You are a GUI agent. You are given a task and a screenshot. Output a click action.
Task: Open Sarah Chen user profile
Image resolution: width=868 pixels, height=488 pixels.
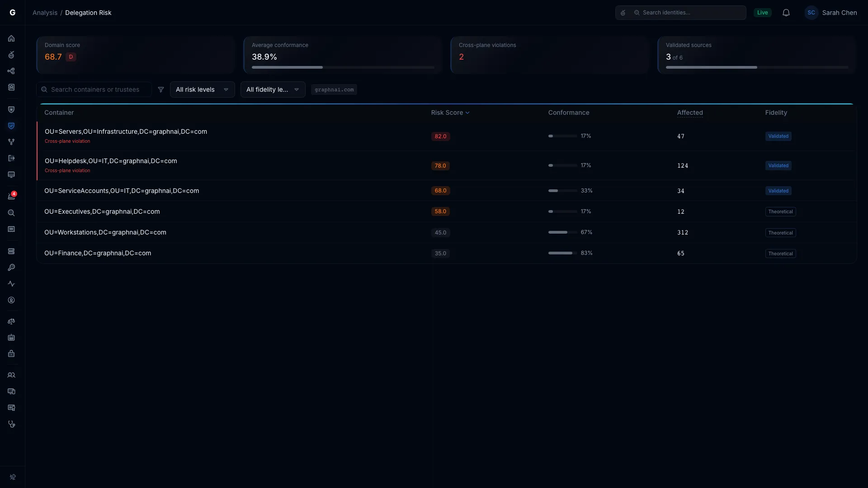[830, 13]
